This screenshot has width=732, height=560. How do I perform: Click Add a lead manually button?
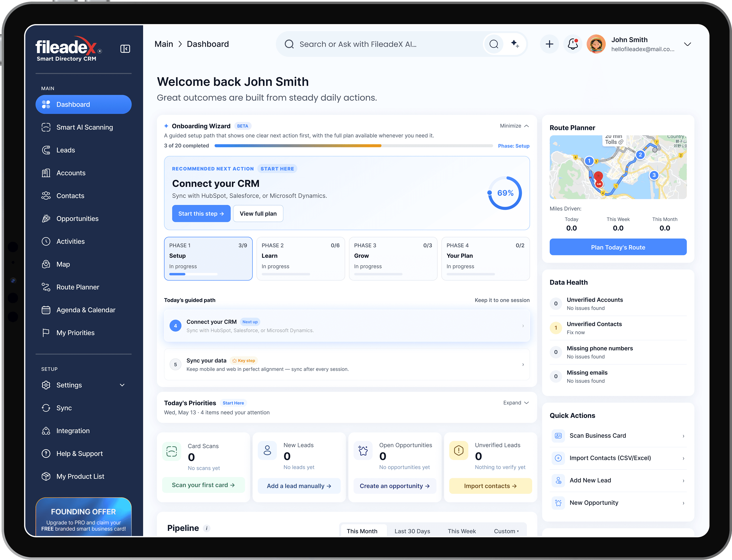299,486
